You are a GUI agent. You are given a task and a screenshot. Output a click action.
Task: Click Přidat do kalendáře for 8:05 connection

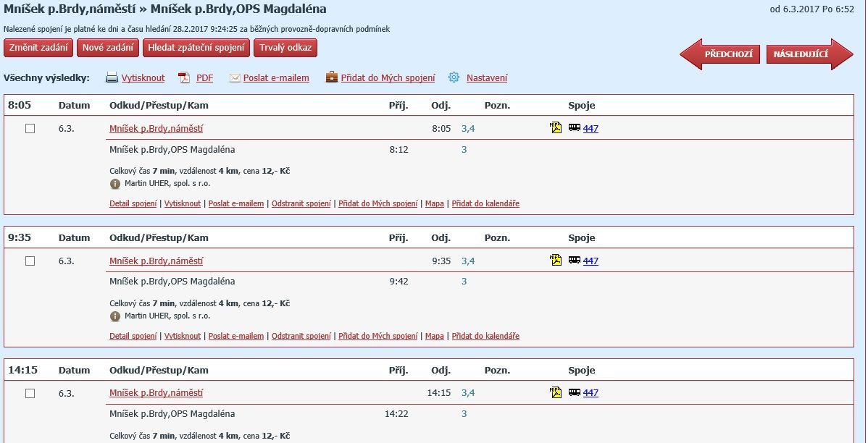[x=485, y=203]
